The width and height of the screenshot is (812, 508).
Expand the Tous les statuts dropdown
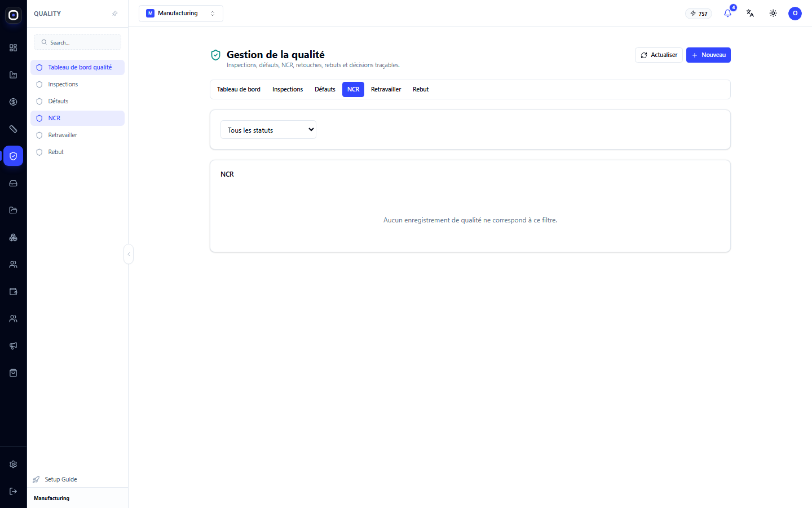(268, 130)
